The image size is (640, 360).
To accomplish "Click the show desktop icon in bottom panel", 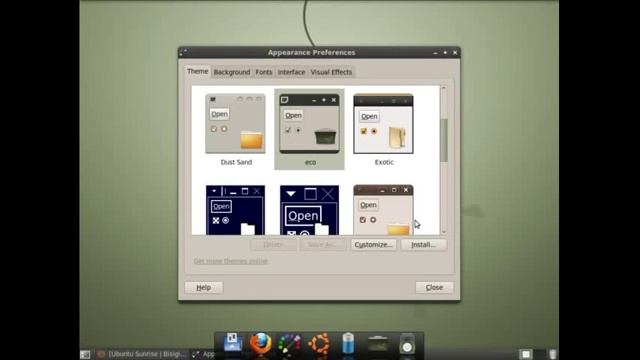I will tap(85, 354).
